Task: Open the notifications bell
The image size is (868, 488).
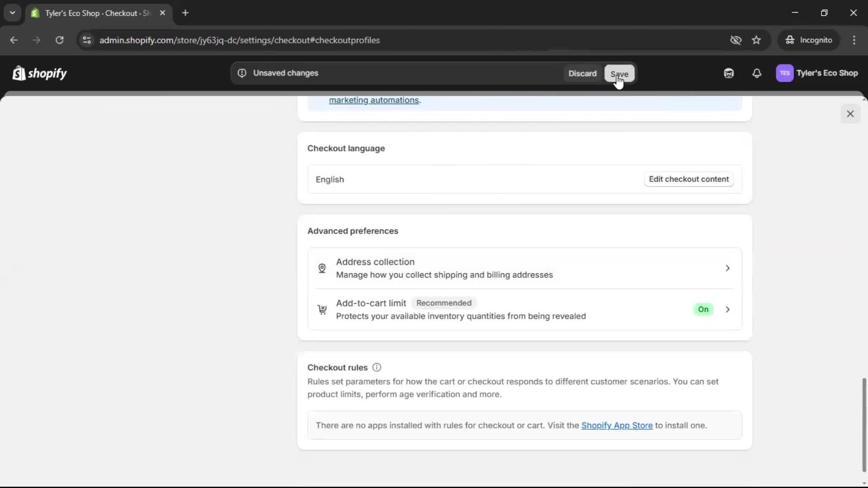Action: click(x=757, y=73)
